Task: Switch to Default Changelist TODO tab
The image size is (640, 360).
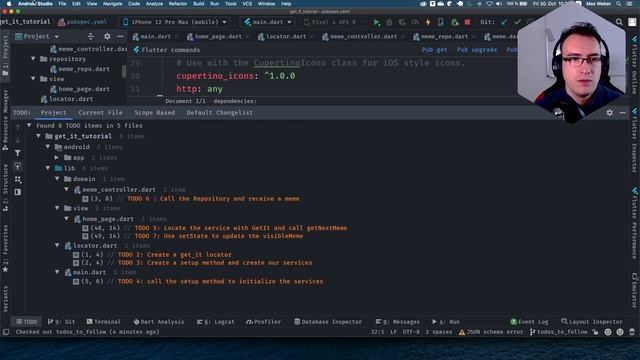Action: 220,113
